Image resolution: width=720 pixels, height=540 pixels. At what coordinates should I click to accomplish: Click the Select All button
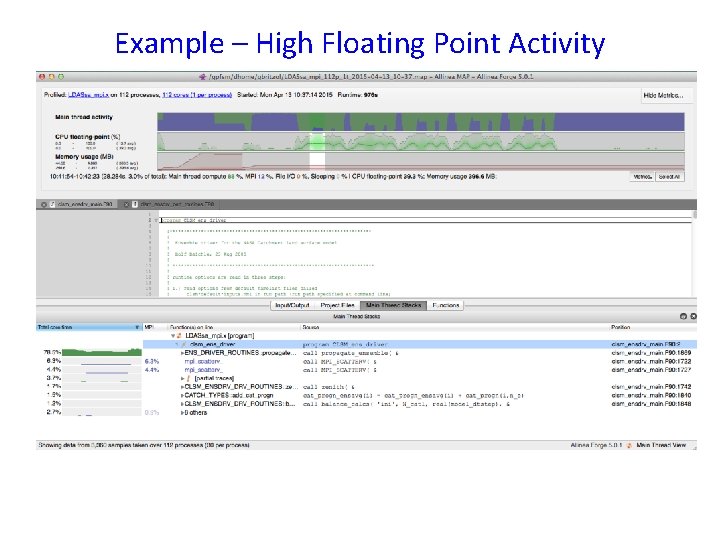click(669, 177)
